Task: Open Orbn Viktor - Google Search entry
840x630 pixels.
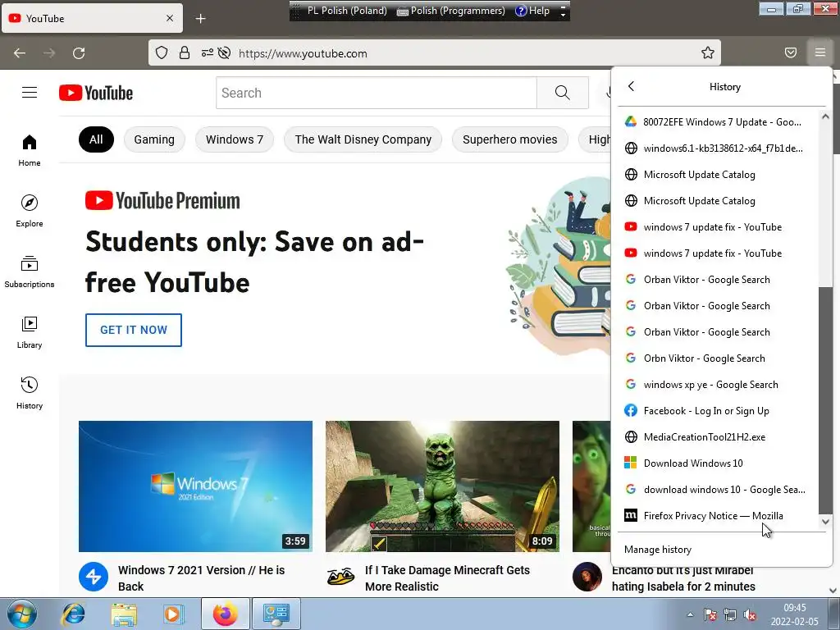Action: (x=718, y=358)
